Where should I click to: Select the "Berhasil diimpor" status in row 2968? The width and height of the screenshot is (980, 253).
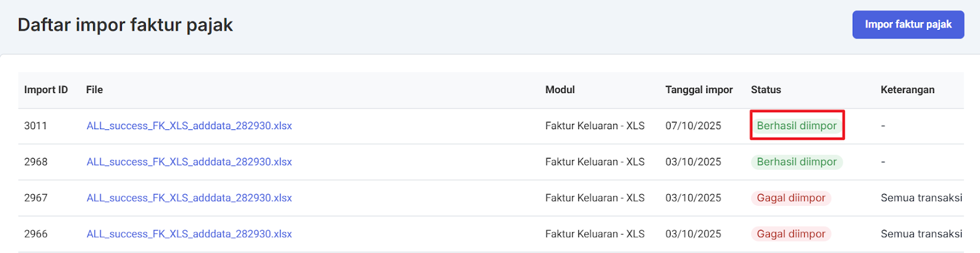pos(796,162)
